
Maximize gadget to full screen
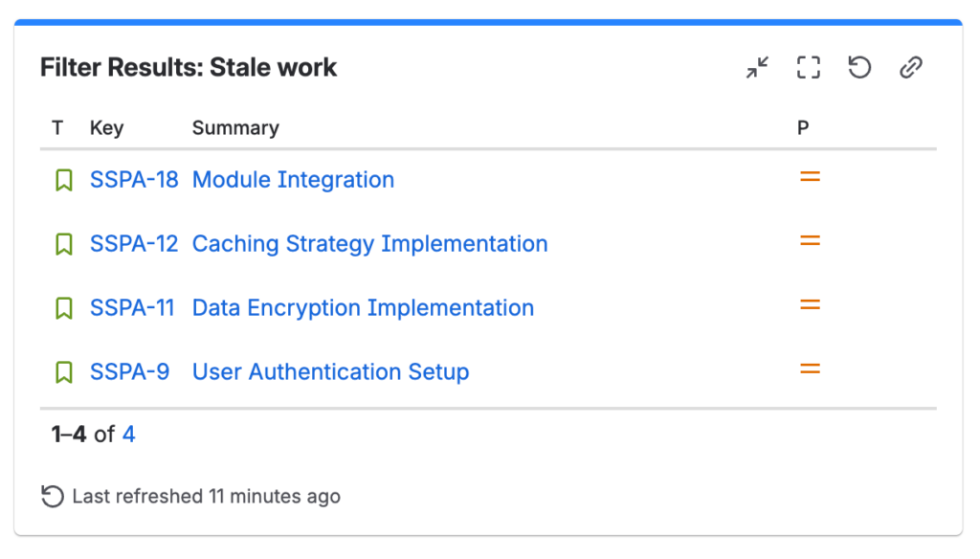tap(808, 67)
